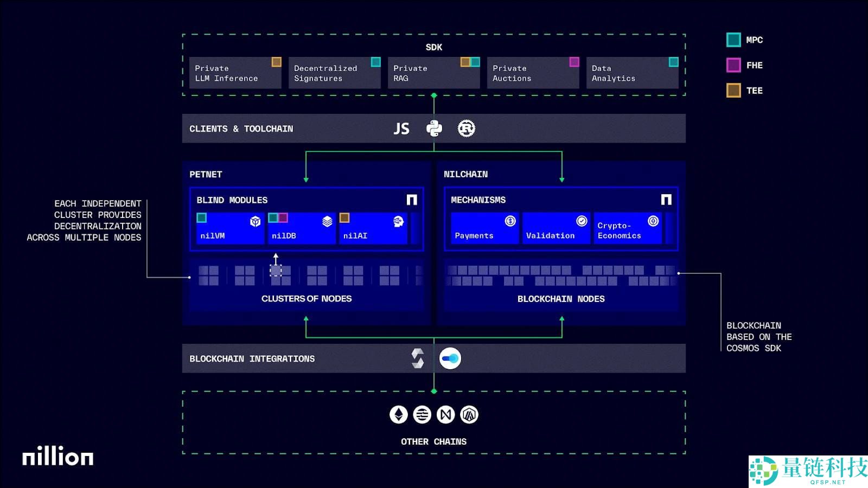Click the nilVM cube icon
Screen dimensions: 868x488
pos(255,221)
